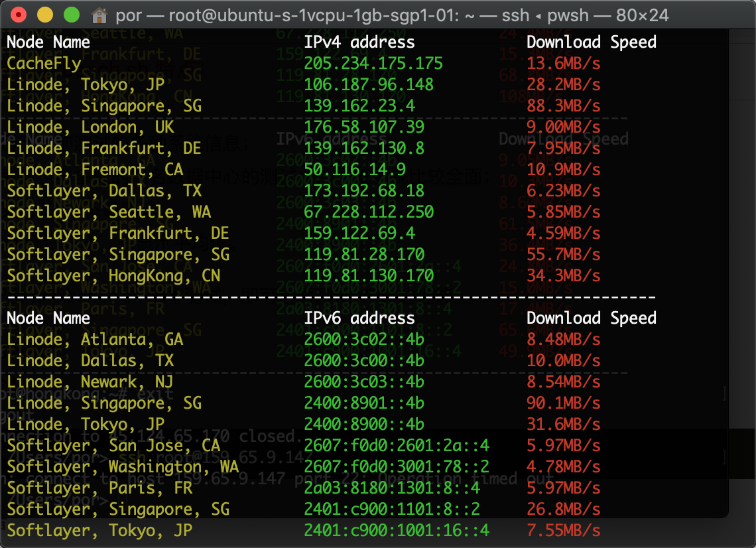Select 'Softlayer, Dallas, TX' node name
Image resolution: width=756 pixels, height=548 pixels.
pos(104,191)
